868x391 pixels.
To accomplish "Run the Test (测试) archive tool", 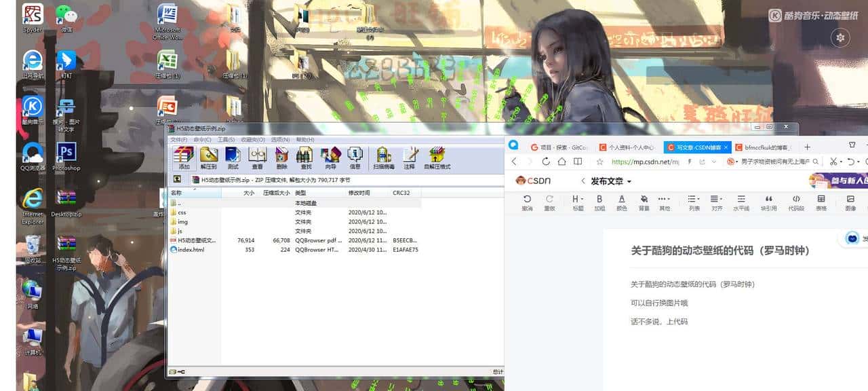I will [x=233, y=157].
